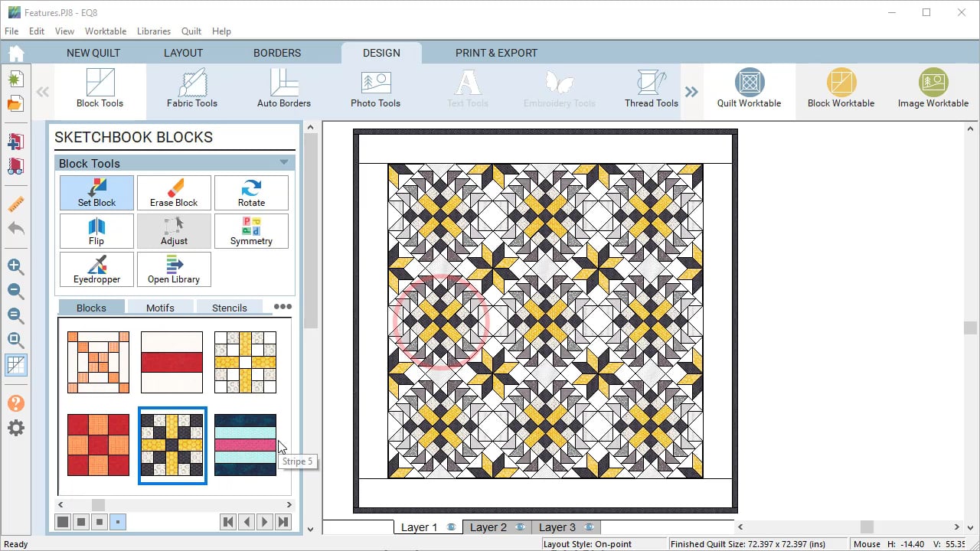Select the Set Block tool
Image resolution: width=980 pixels, height=551 pixels.
(x=96, y=193)
